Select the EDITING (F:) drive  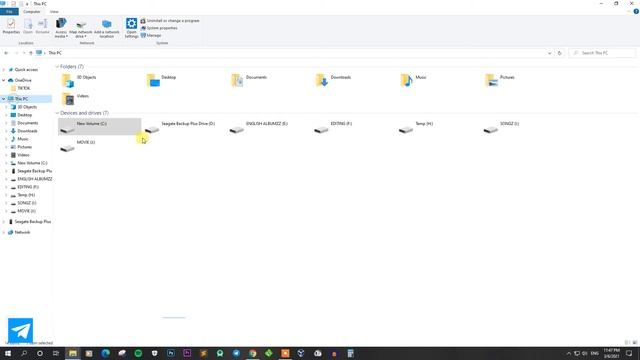click(x=354, y=127)
